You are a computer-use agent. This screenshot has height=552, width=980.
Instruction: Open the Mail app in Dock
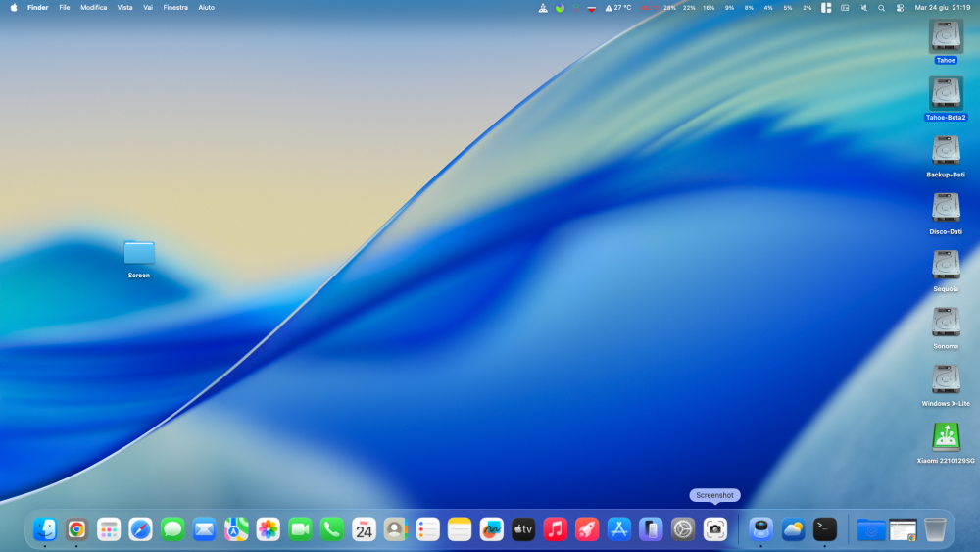pyautogui.click(x=205, y=529)
